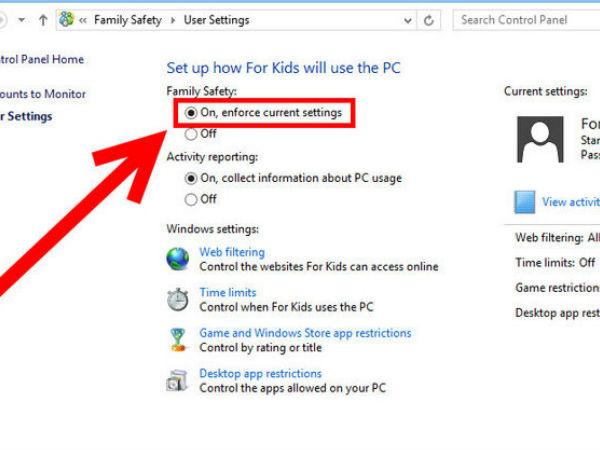Click the Family Safety address bar icon
The height and width of the screenshot is (450, 600).
tap(67, 20)
